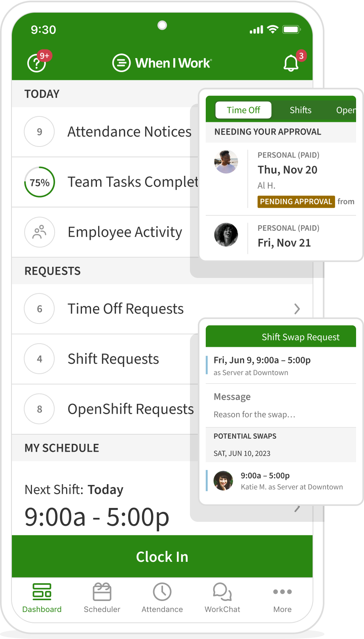Open the help question mark icon

pos(36,63)
